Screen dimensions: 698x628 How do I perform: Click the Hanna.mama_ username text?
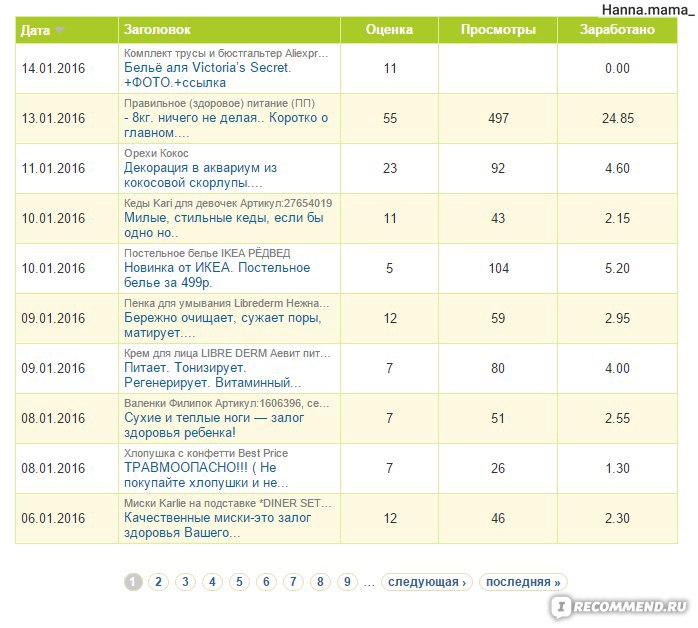coord(648,8)
